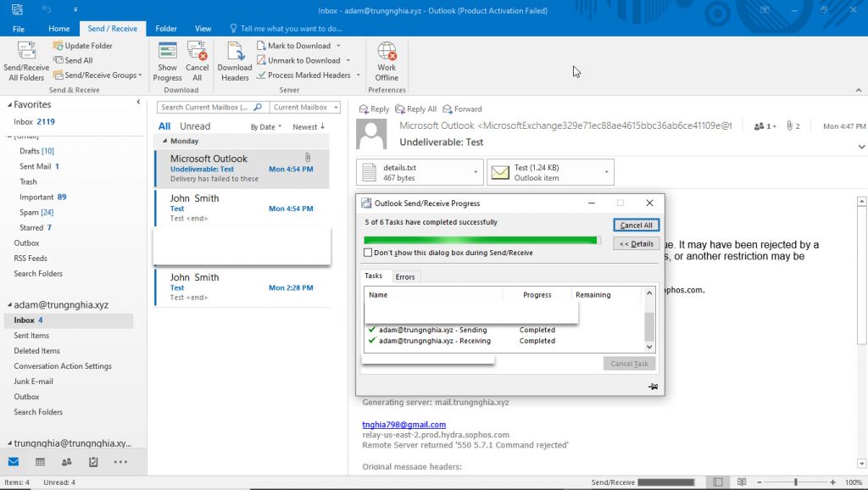
Task: Click the Update Folder ribbon button
Action: (x=82, y=46)
